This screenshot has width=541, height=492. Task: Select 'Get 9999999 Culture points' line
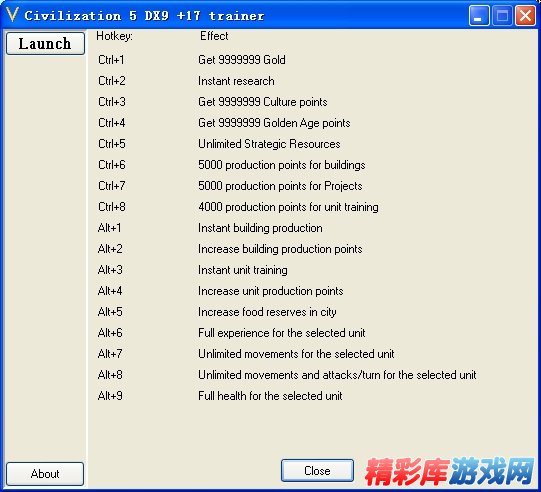(x=263, y=102)
